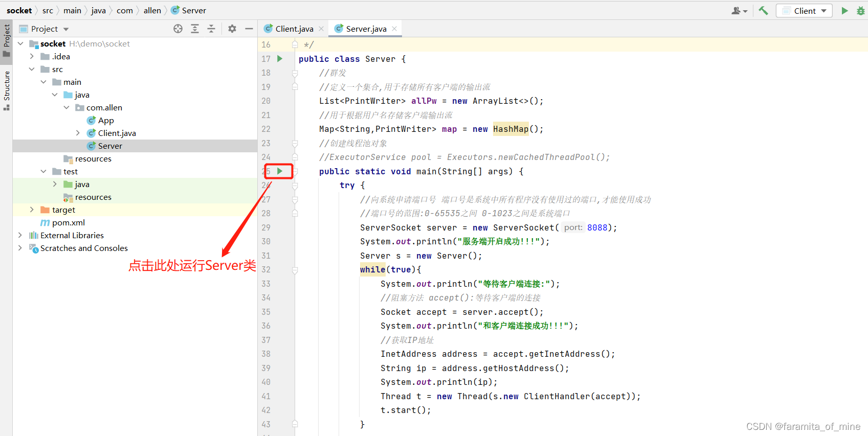Screen dimensions: 868x436
Task: Click 'ClientHandler' on line 41
Action: pyautogui.click(x=557, y=396)
